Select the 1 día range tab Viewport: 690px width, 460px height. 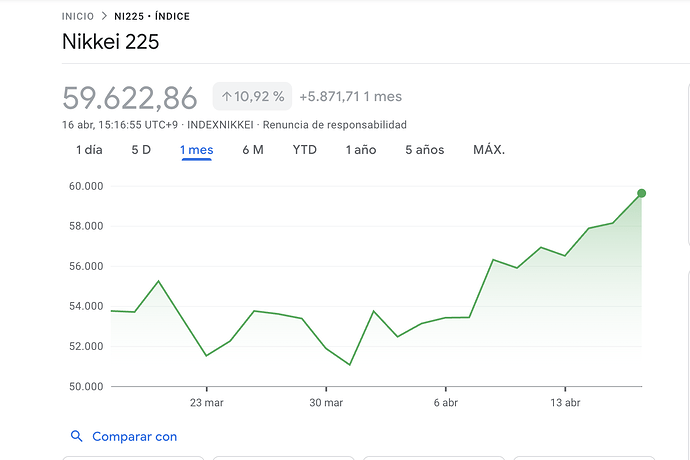89,150
